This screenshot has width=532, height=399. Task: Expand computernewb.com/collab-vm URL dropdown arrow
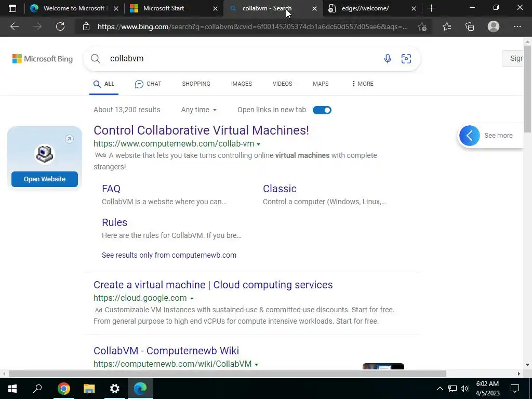(x=259, y=144)
